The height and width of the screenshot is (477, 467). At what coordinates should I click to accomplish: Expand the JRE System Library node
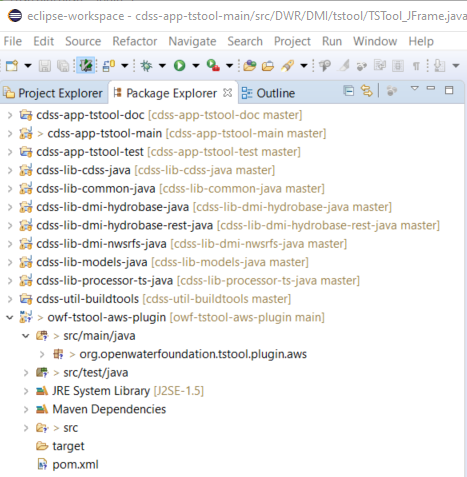pos(26,391)
